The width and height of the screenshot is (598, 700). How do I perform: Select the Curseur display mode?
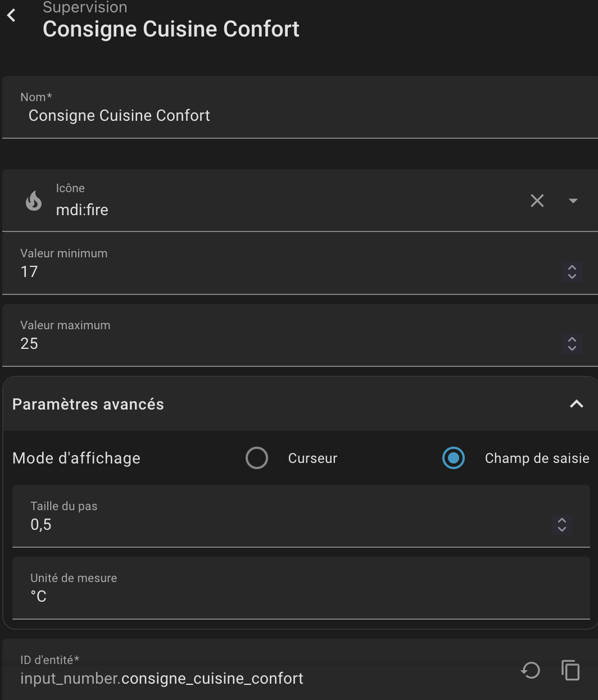pyautogui.click(x=257, y=458)
